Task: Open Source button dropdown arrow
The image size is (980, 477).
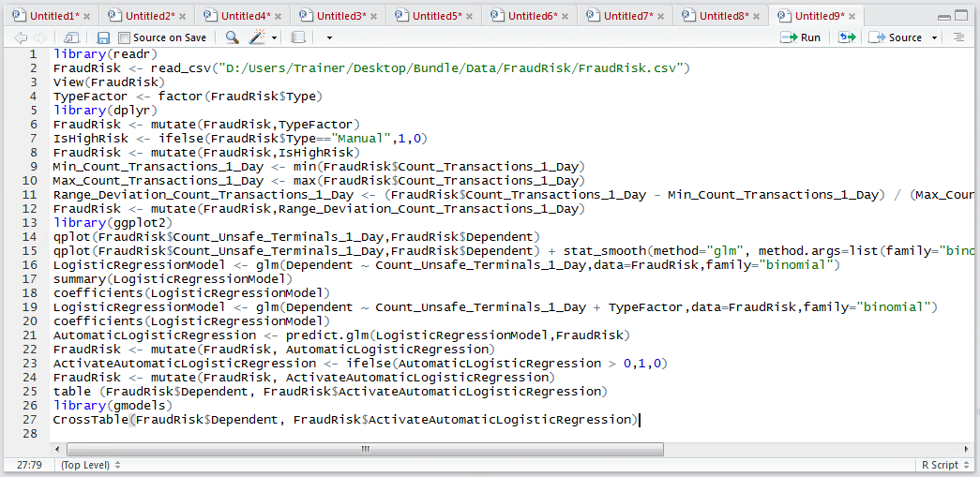Action: 934,38
